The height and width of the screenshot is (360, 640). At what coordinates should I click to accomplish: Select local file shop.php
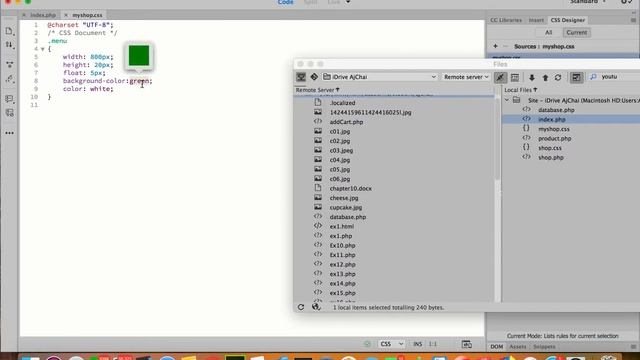[551, 157]
